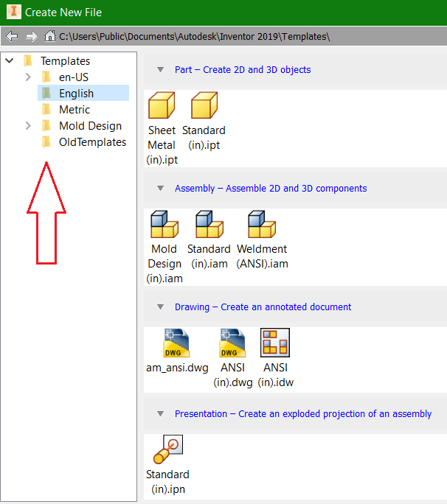Viewport: 447px width, 504px height.
Task: Click the ANSI (in).idw file name
Action: 276,375
